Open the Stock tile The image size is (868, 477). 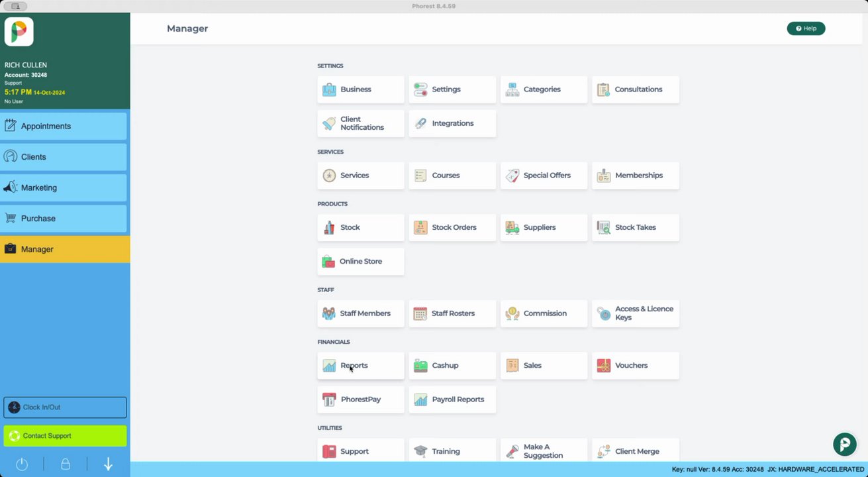pyautogui.click(x=361, y=227)
